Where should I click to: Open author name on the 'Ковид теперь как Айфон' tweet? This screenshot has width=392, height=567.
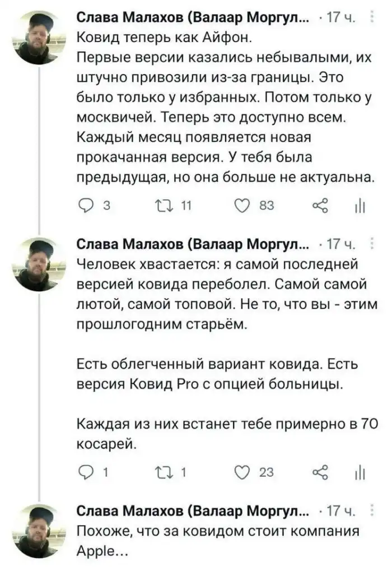[x=192, y=21]
